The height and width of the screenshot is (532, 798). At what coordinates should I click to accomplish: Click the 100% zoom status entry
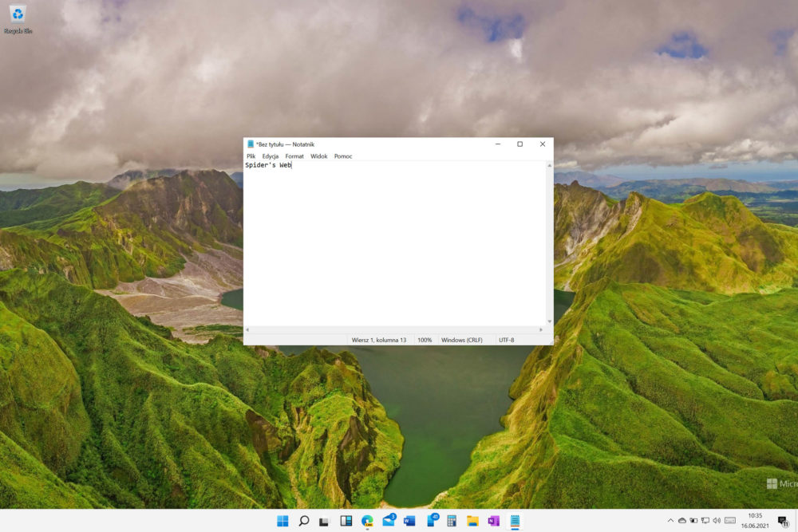tap(425, 340)
